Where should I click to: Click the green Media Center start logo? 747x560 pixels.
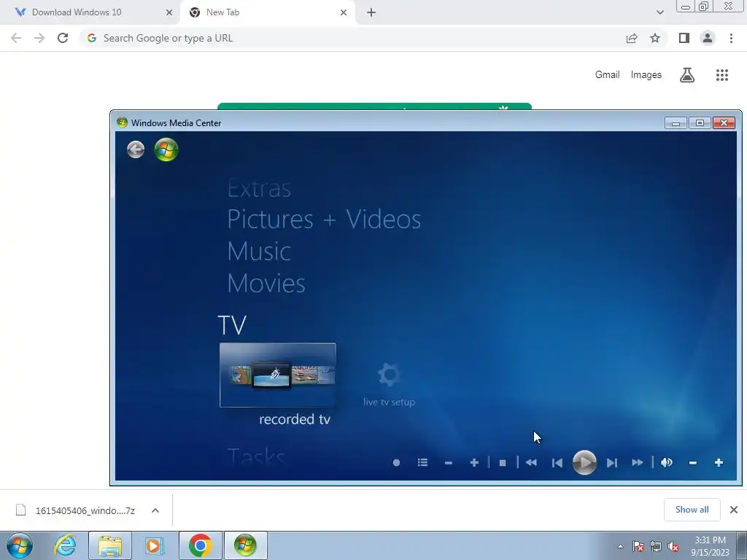166,149
